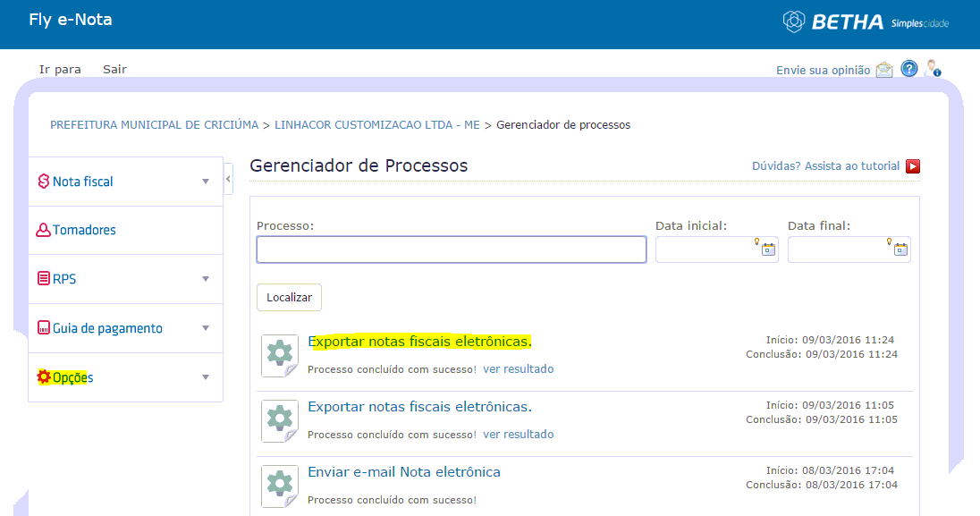Open Tomadores in the sidebar
980x516 pixels.
[x=125, y=230]
